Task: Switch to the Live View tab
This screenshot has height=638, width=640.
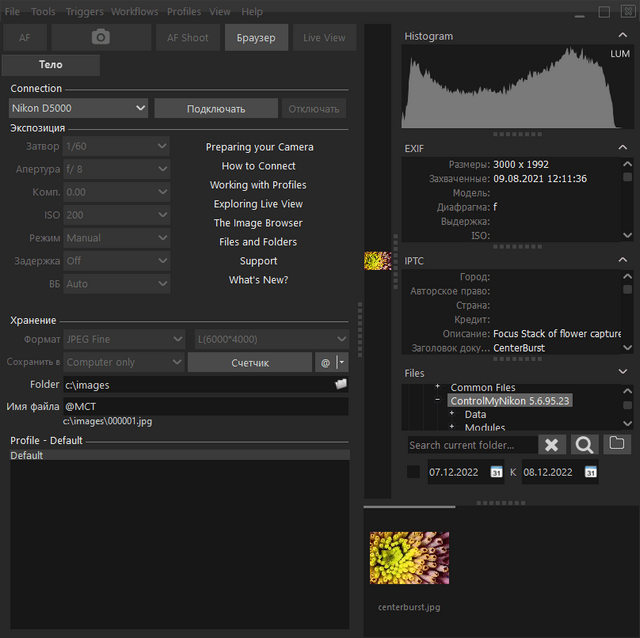Action: pyautogui.click(x=324, y=38)
